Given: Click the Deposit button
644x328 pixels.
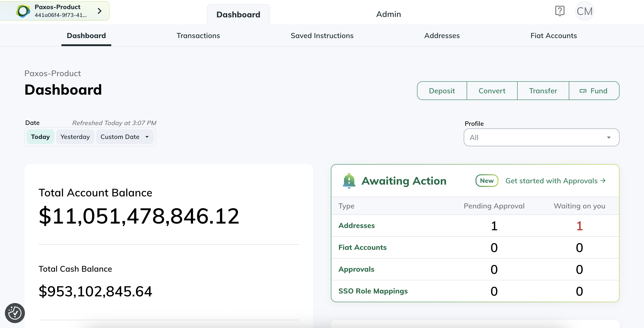Looking at the screenshot, I should click(442, 91).
